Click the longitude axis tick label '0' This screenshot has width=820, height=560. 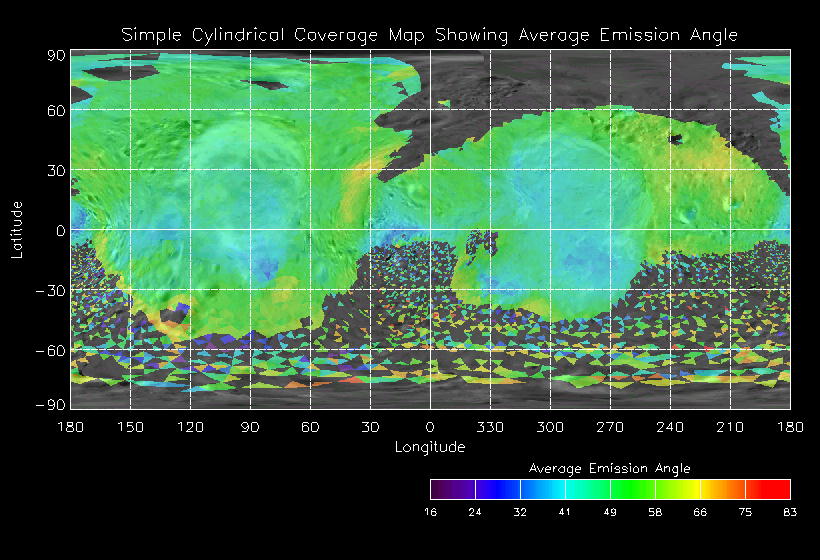[430, 427]
